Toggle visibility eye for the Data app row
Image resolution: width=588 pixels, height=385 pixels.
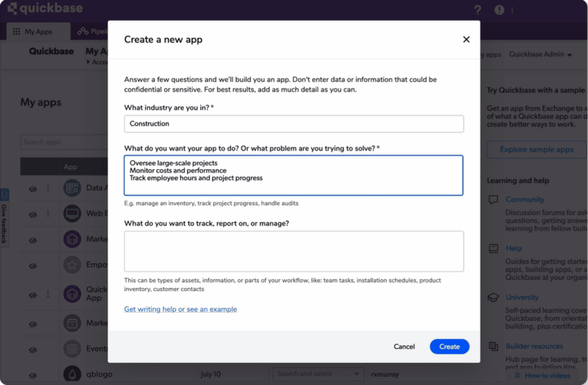click(x=33, y=188)
